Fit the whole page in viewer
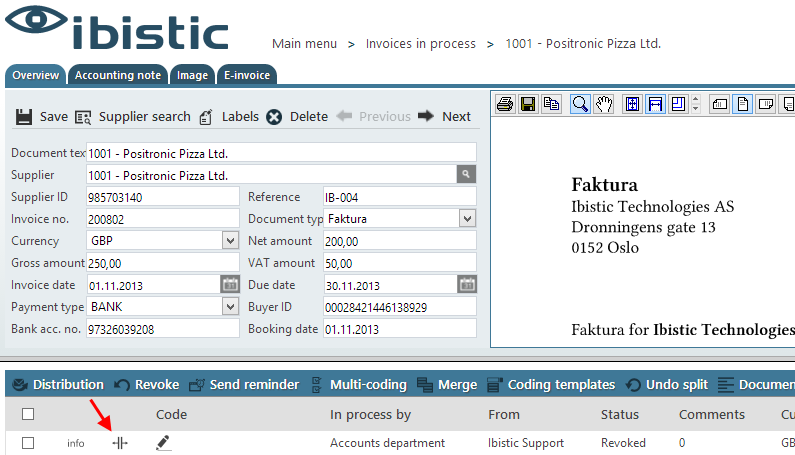Screen dimensions: 795x455 click(x=632, y=104)
